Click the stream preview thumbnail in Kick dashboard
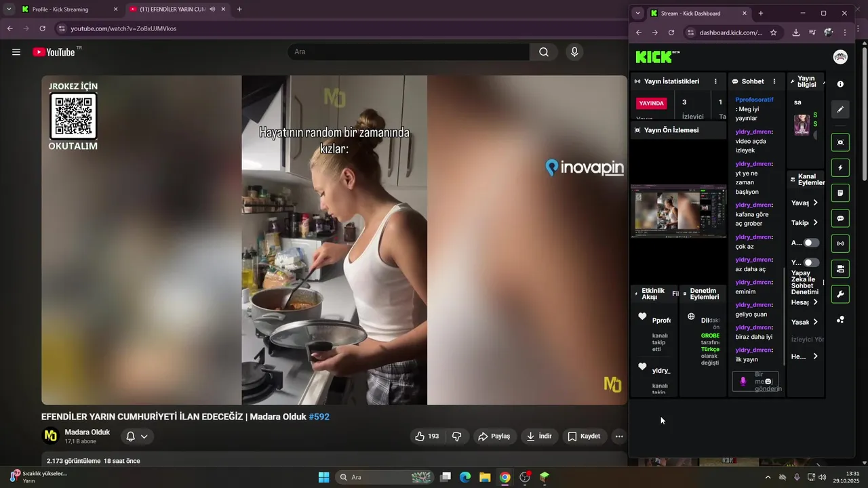The image size is (868, 488). pyautogui.click(x=678, y=211)
